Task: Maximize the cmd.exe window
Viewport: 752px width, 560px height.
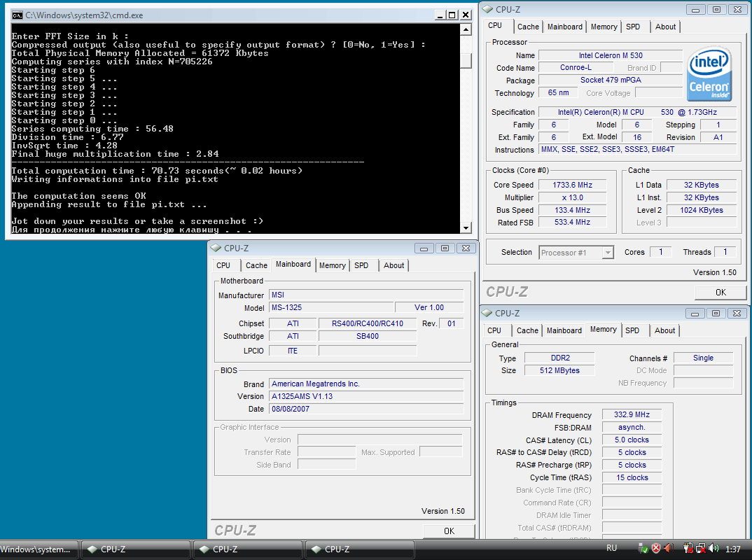Action: tap(452, 15)
